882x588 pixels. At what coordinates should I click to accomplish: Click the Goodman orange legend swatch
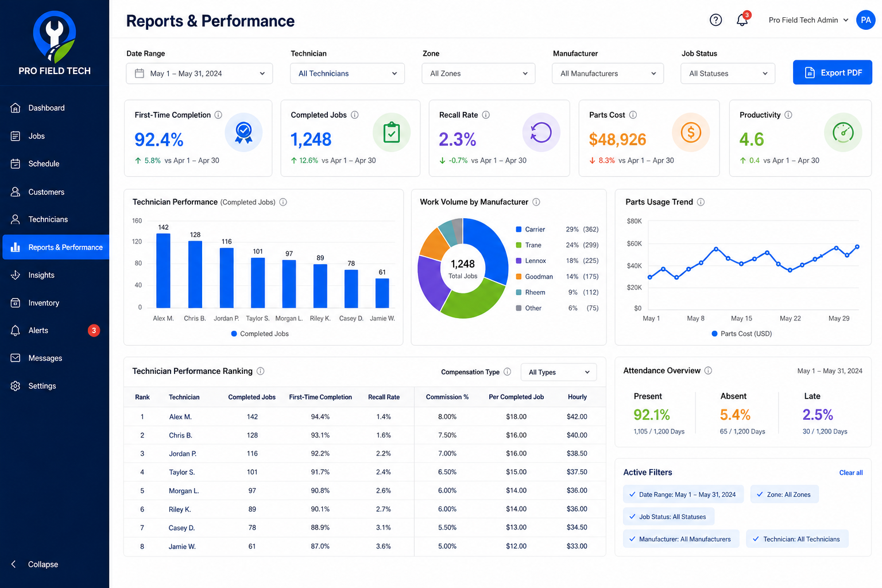[x=519, y=277]
